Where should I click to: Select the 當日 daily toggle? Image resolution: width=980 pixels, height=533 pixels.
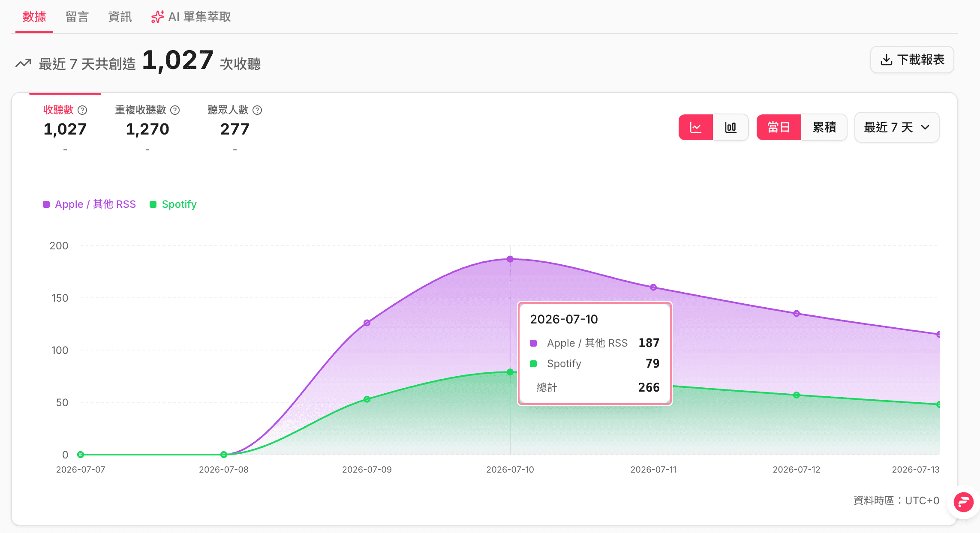(779, 127)
